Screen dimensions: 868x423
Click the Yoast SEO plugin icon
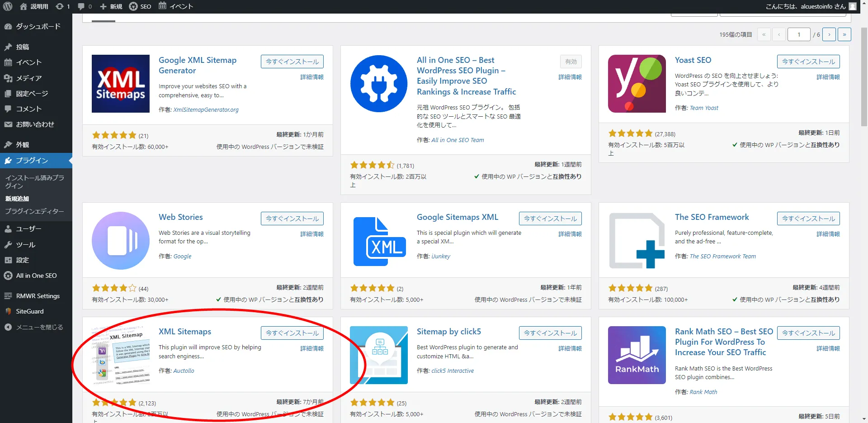637,84
